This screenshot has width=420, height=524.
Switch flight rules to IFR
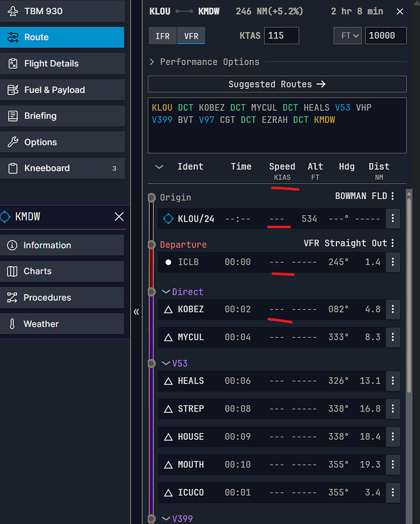pos(163,36)
